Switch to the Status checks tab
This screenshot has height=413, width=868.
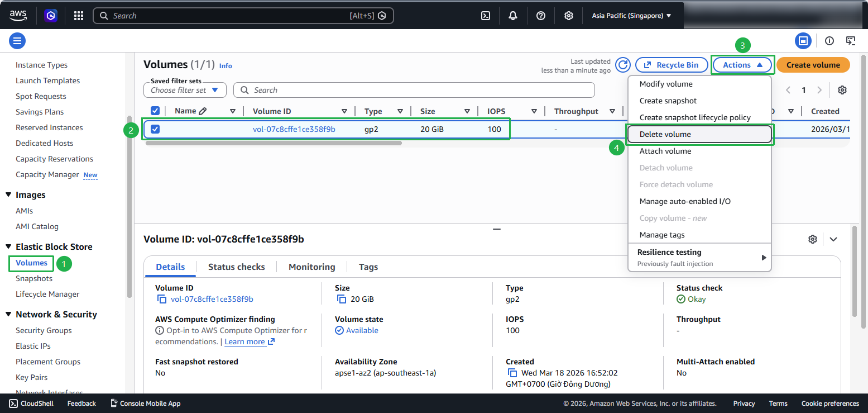pyautogui.click(x=237, y=267)
